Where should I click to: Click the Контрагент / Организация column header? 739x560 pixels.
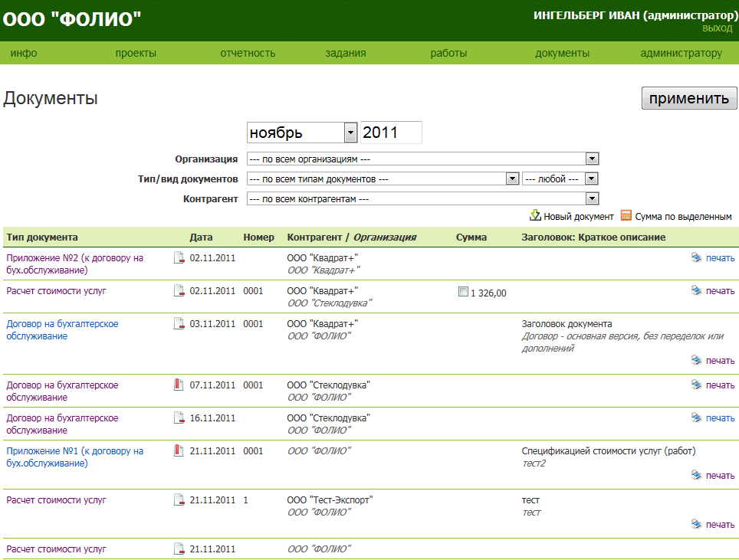[x=352, y=237]
